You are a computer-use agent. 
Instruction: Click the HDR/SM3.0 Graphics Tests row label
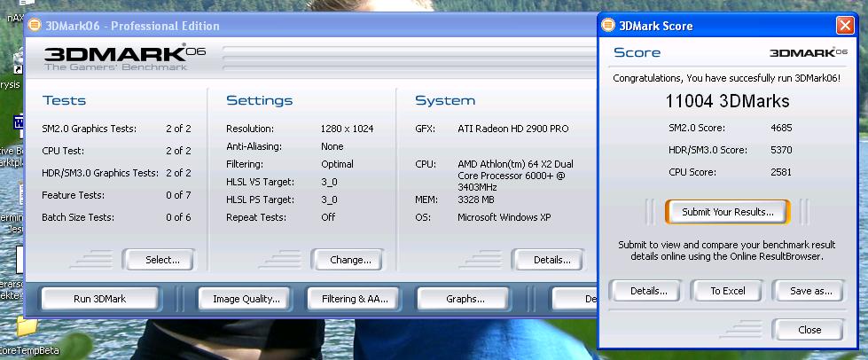pos(100,173)
